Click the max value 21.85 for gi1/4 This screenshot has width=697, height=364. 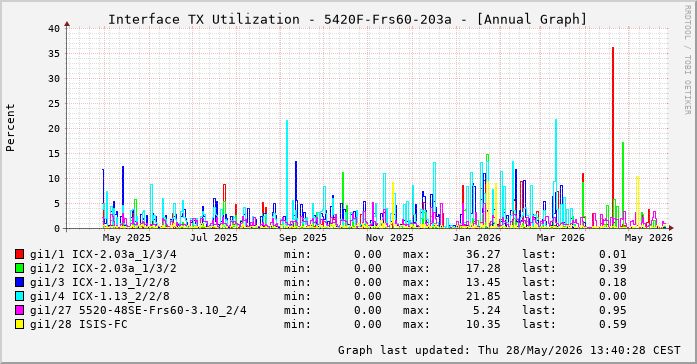483,296
